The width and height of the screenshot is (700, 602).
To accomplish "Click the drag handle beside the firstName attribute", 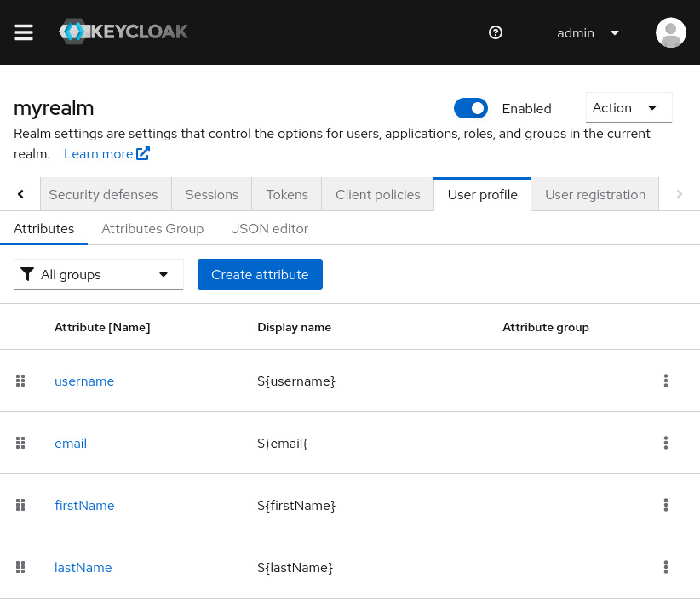I will coord(20,505).
